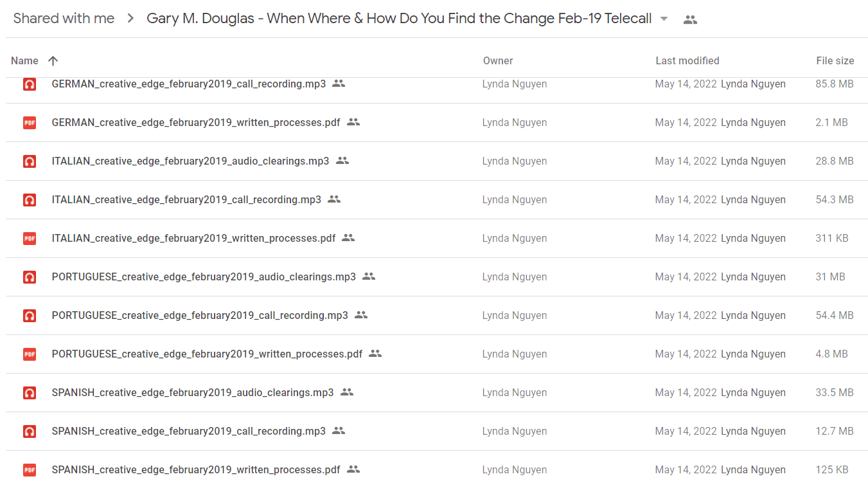Click shared icon beside PORTUGUESE call recording
Image resolution: width=868 pixels, height=481 pixels.
click(x=361, y=315)
